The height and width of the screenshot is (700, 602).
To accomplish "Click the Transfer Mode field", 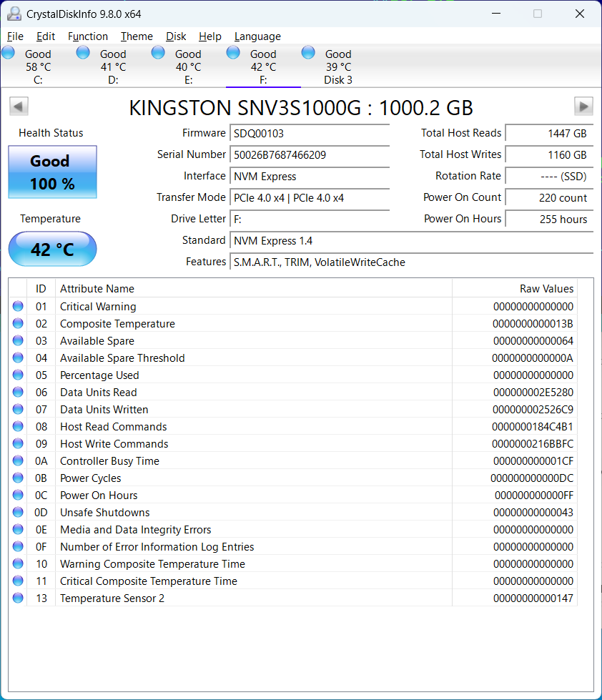I will click(x=310, y=198).
